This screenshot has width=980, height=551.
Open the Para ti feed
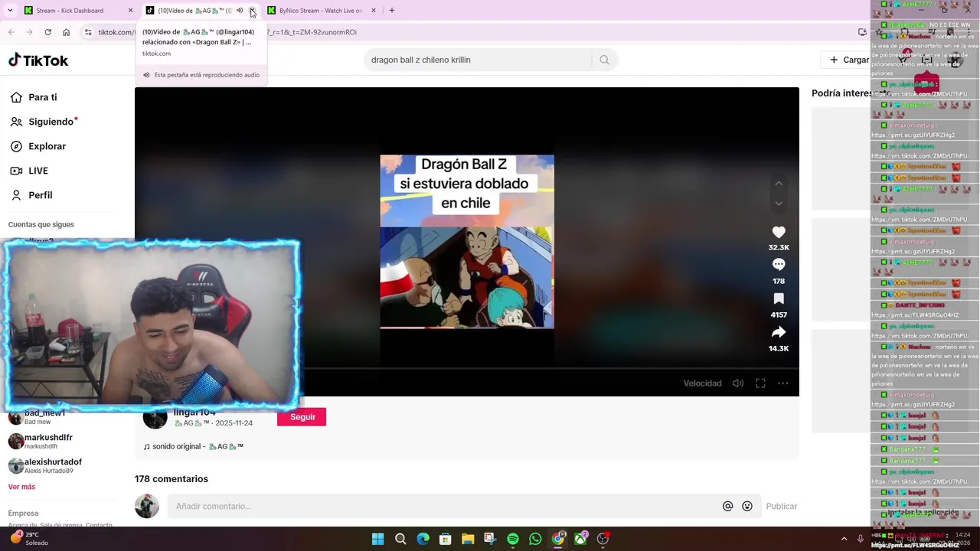(x=34, y=97)
